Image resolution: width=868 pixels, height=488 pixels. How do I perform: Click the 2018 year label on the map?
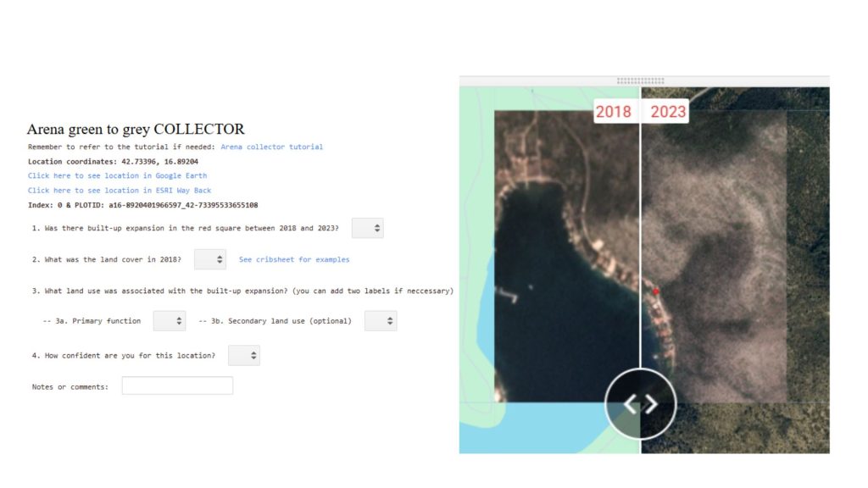614,111
